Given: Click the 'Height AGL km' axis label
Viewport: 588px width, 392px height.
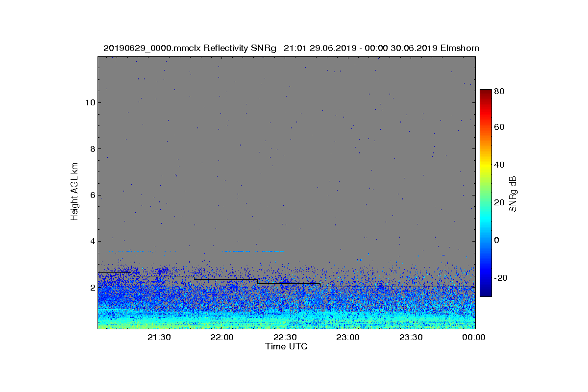Looking at the screenshot, I should point(74,192).
